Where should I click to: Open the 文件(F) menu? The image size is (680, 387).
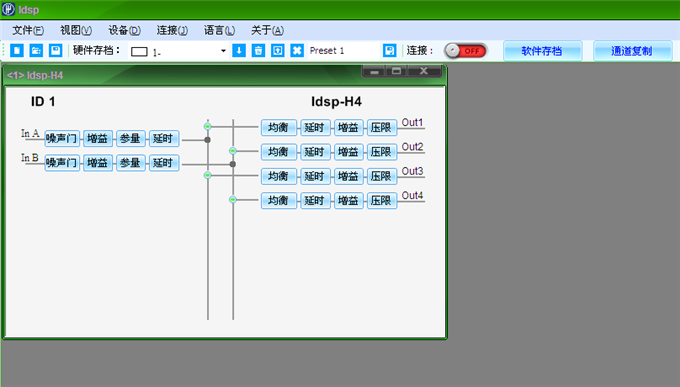coord(28,30)
